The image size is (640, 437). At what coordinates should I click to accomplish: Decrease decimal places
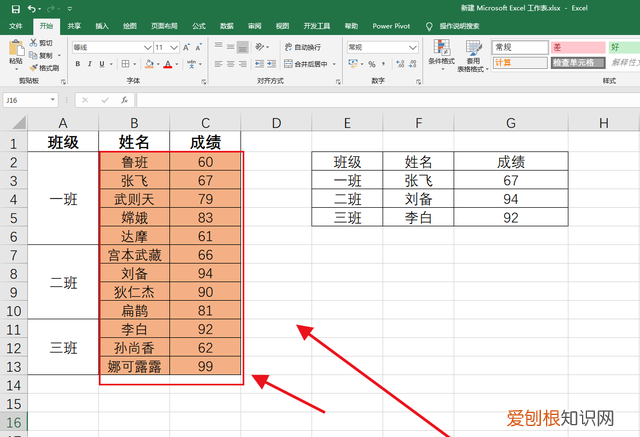point(413,64)
